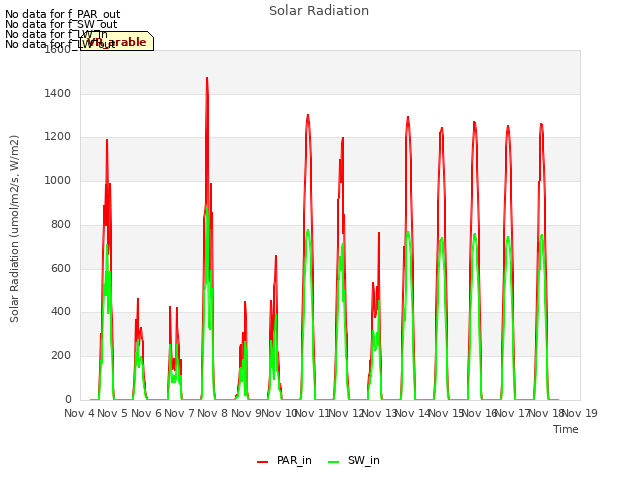Click the 'No data for f_SW_out' message
640x480 pixels.
click(x=61, y=24)
